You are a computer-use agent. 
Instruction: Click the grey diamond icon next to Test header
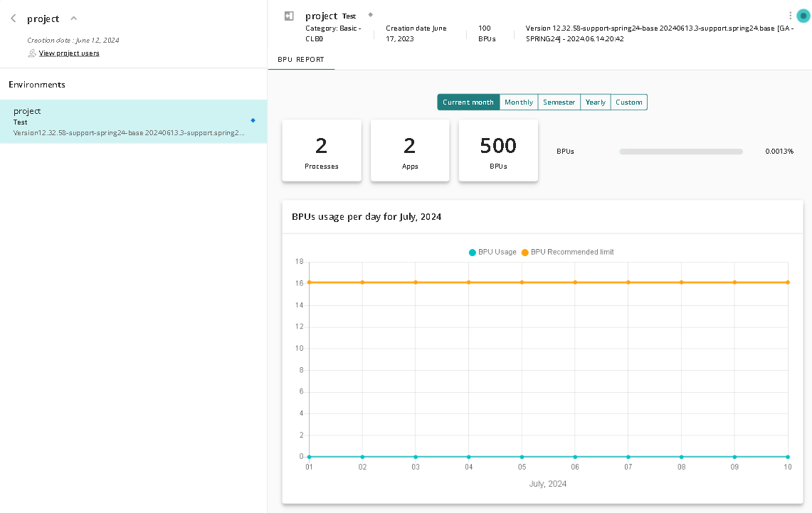point(370,14)
